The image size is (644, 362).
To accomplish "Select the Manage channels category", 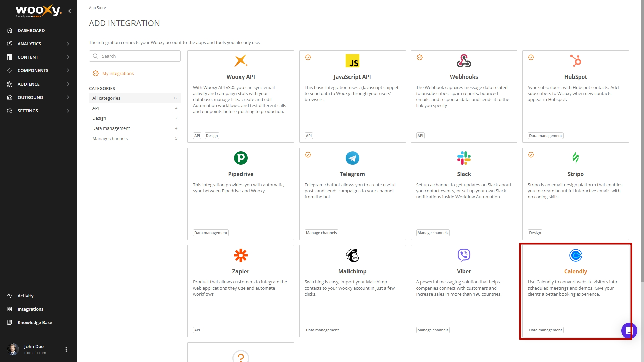I will pos(110,138).
